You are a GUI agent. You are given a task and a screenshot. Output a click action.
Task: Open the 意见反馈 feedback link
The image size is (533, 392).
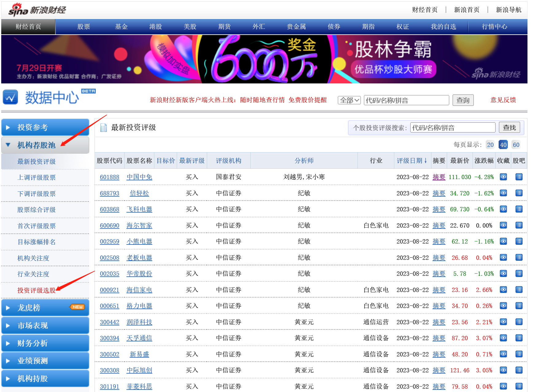[x=503, y=100]
